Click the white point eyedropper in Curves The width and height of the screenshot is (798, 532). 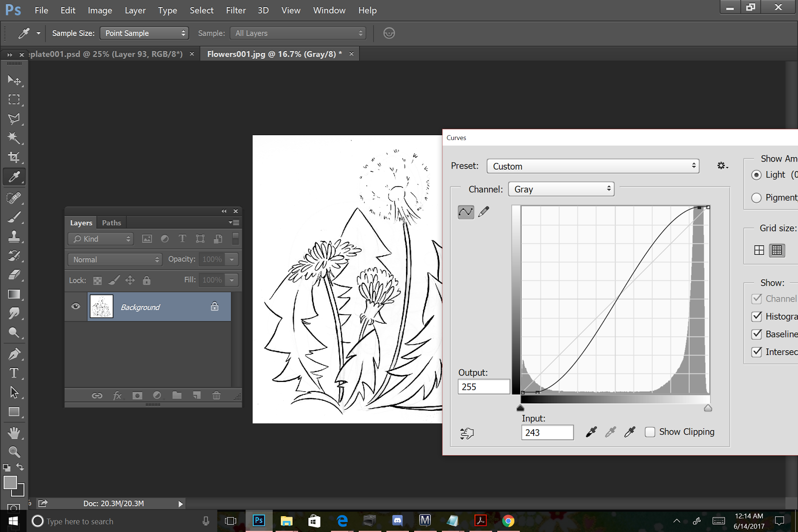[x=630, y=432]
